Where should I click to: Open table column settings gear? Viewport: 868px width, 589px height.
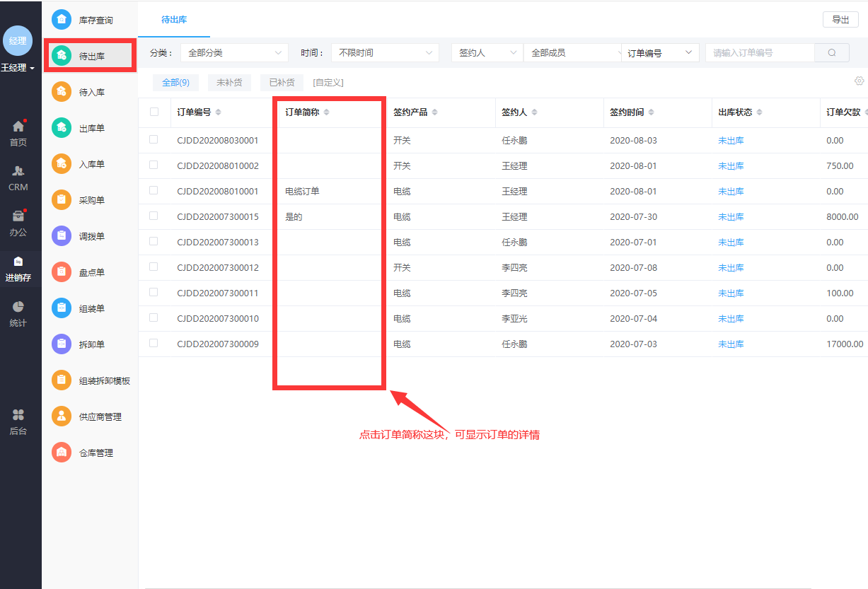pos(860,81)
